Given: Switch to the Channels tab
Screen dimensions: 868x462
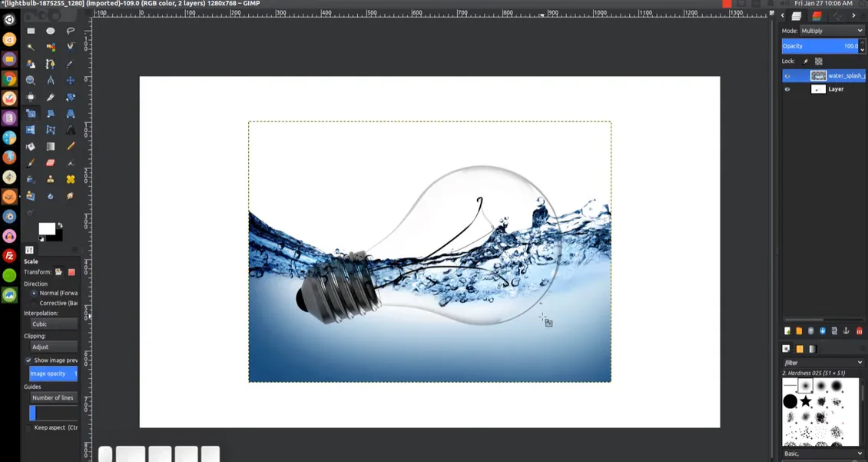Looking at the screenshot, I should click(817, 16).
